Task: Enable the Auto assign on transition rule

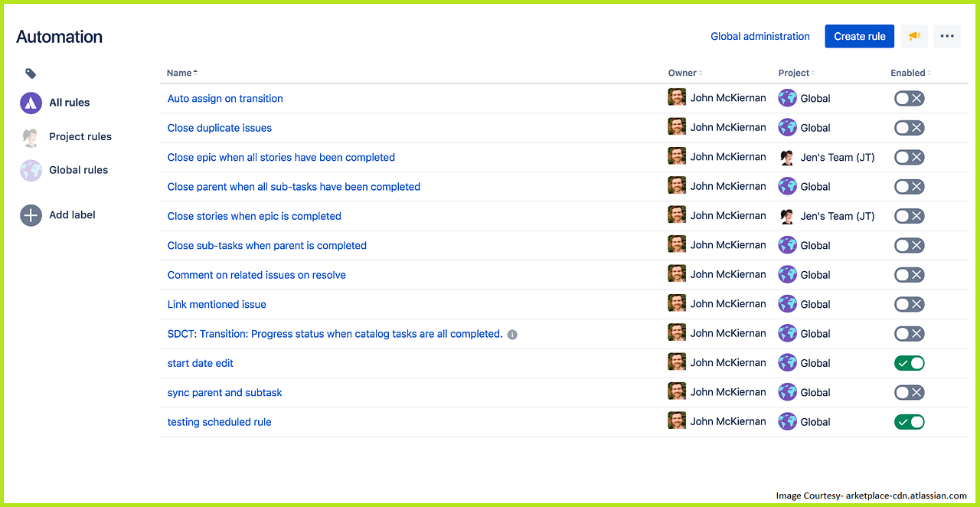Action: tap(909, 98)
